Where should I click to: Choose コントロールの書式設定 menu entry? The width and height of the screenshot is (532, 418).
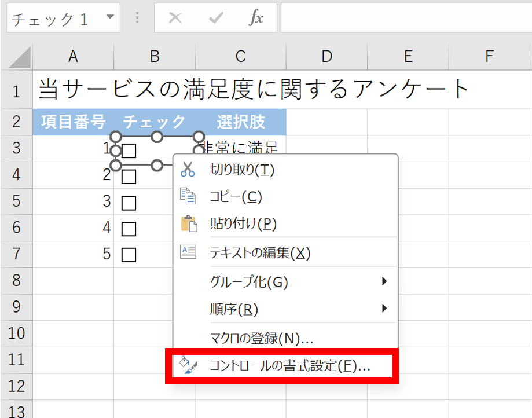click(x=289, y=366)
